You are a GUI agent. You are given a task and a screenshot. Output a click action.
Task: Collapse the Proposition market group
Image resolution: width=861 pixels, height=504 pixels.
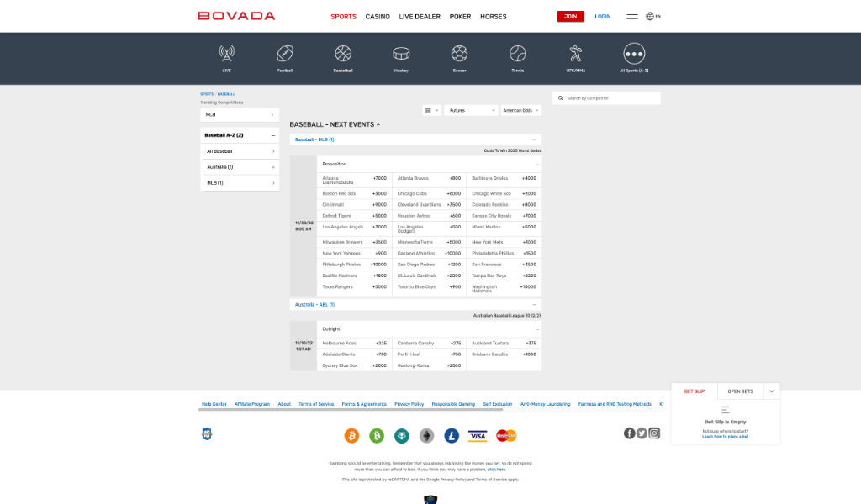pos(537,164)
